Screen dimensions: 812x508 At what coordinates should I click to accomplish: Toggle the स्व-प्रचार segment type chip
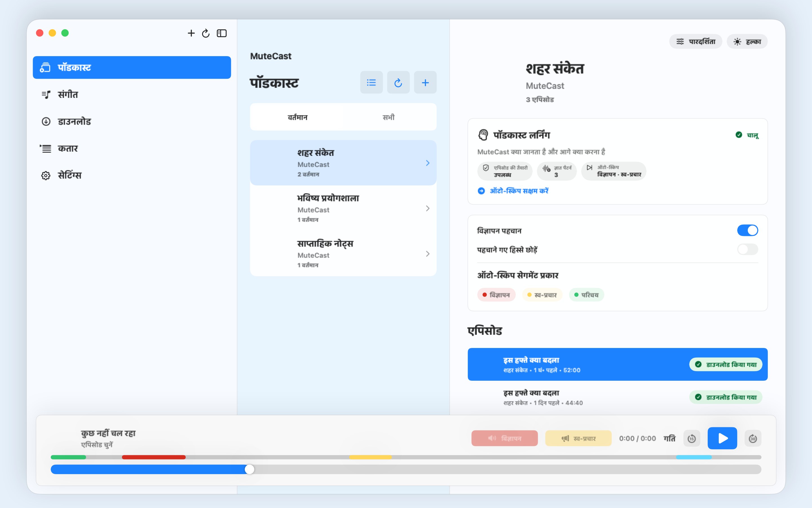542,295
